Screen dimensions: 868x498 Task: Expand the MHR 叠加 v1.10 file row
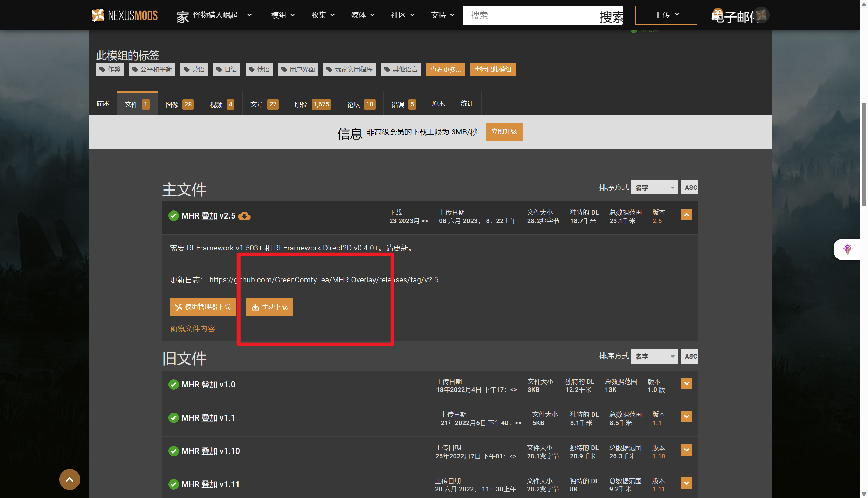686,450
